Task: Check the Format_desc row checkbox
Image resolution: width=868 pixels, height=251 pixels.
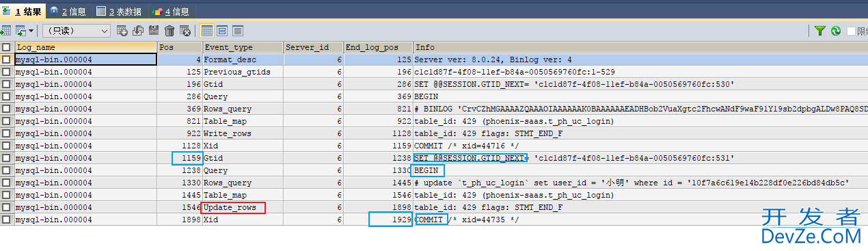Action: [x=6, y=60]
